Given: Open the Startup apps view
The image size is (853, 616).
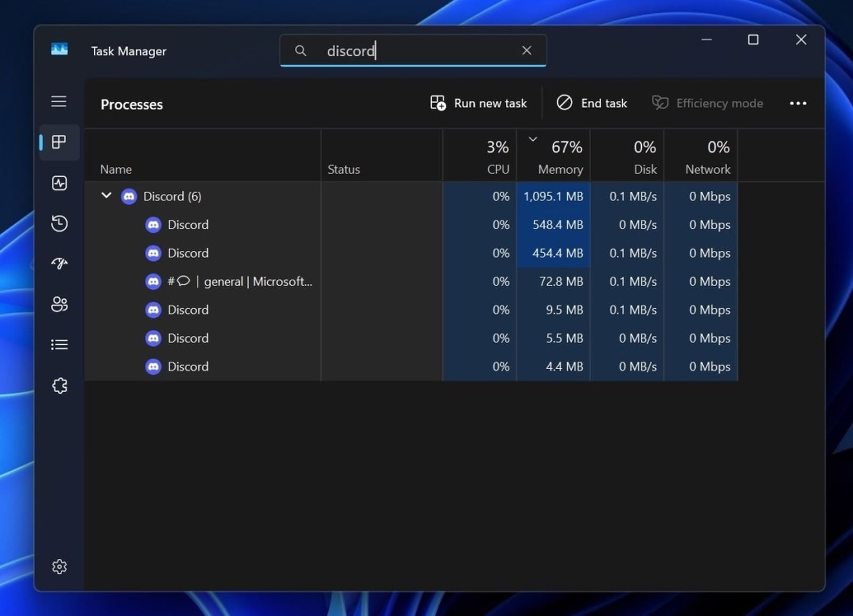Looking at the screenshot, I should tap(59, 264).
